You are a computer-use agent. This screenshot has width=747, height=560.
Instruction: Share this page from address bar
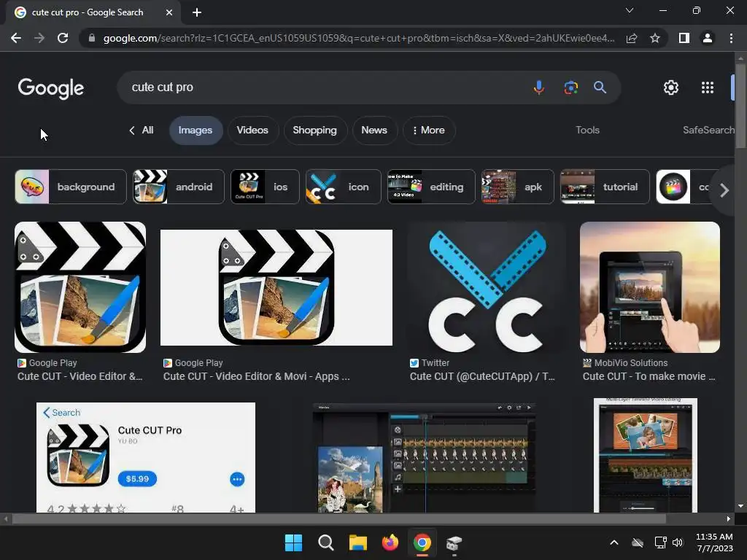tap(632, 38)
